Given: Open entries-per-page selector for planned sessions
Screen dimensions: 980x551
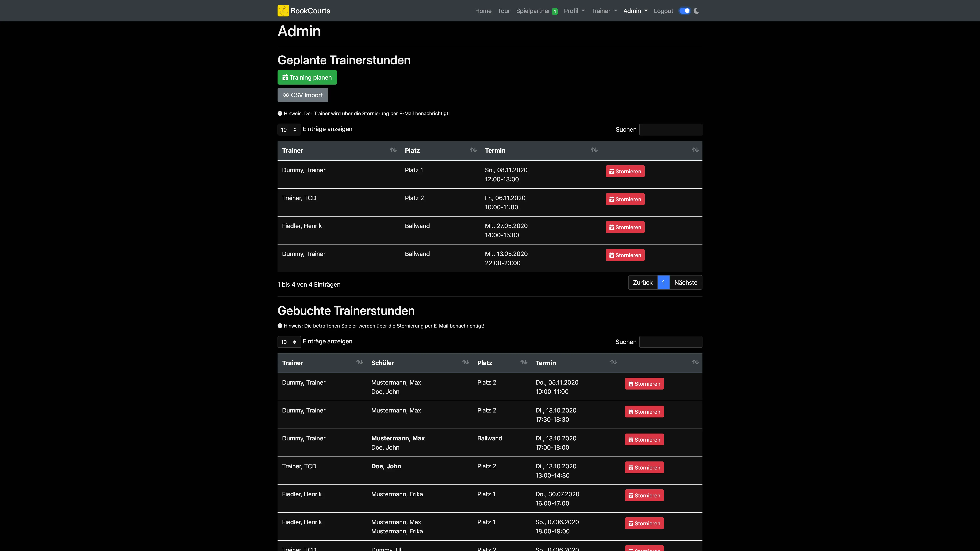Looking at the screenshot, I should (289, 130).
